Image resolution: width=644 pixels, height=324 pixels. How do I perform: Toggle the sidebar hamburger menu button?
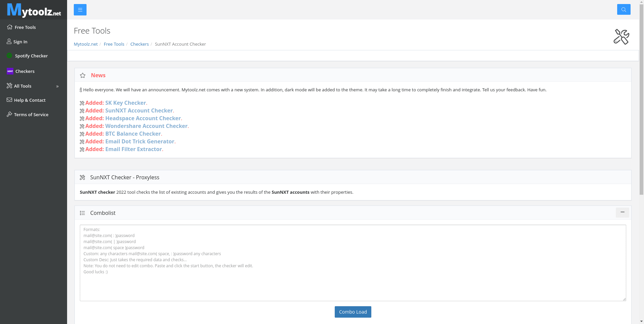[80, 10]
